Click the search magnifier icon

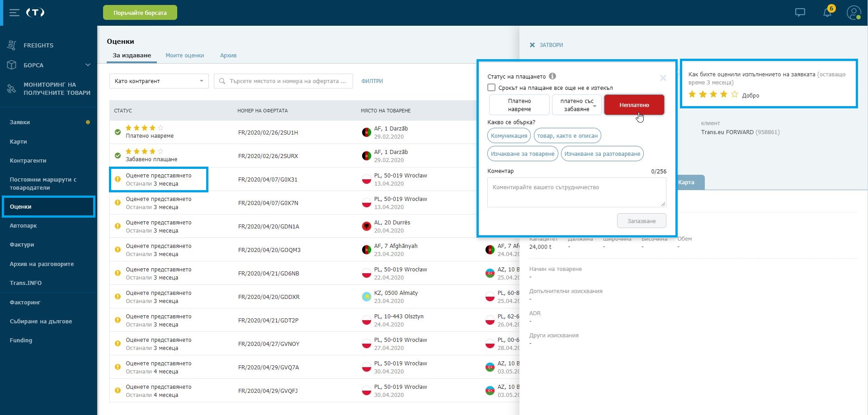(222, 81)
